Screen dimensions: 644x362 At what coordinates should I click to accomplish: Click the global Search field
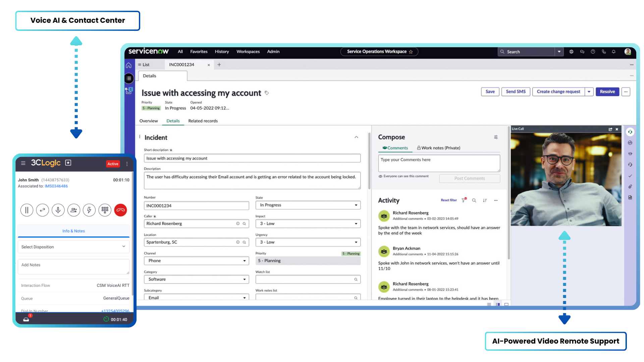tap(526, 52)
